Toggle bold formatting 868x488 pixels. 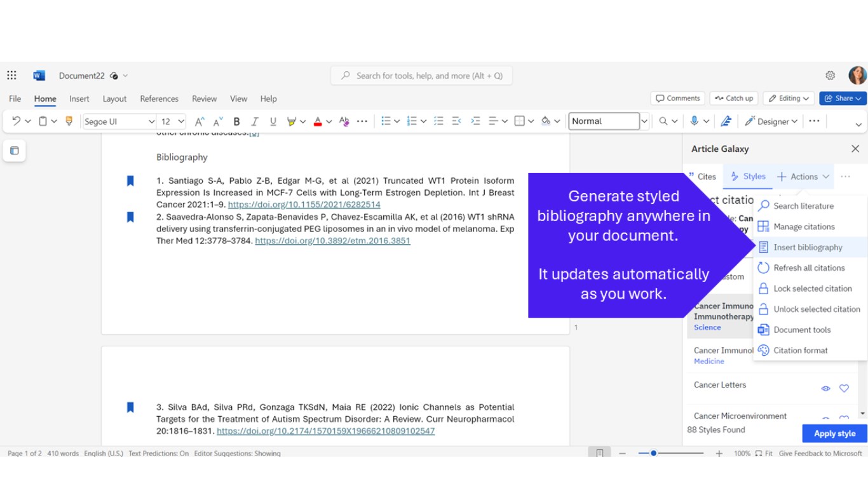pyautogui.click(x=236, y=121)
